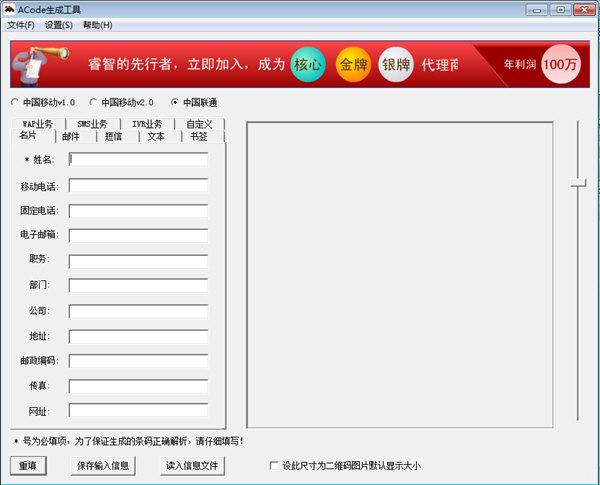Open the 帮助(H) menu
This screenshot has height=485, width=600.
(x=98, y=25)
